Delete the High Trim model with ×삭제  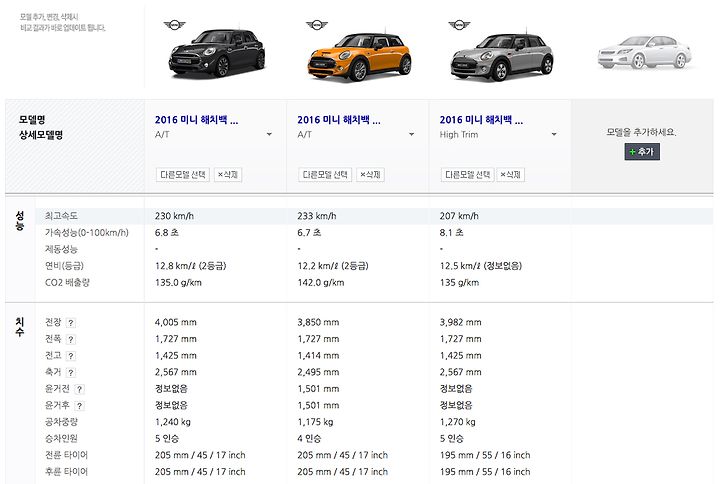point(510,174)
